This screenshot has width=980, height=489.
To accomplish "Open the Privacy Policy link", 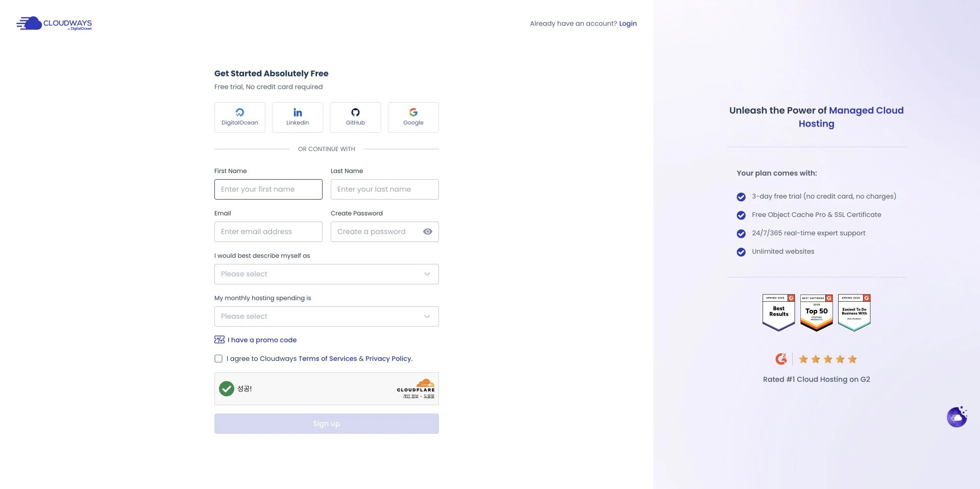I will click(388, 359).
